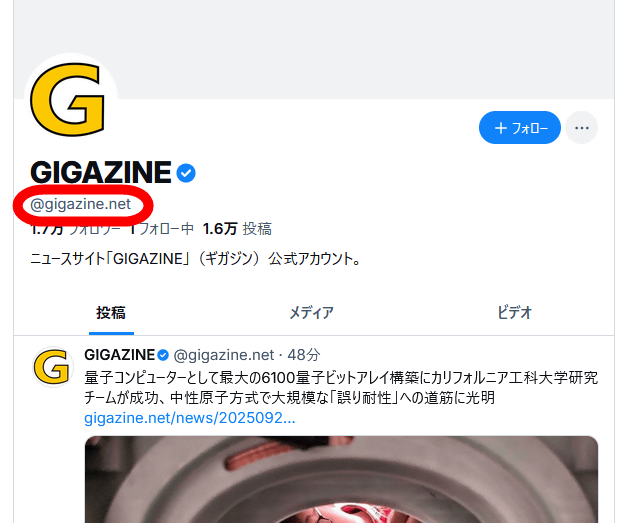Click the small GIGAZINE avatar in post
Screen dimensions: 631x523
click(53, 367)
